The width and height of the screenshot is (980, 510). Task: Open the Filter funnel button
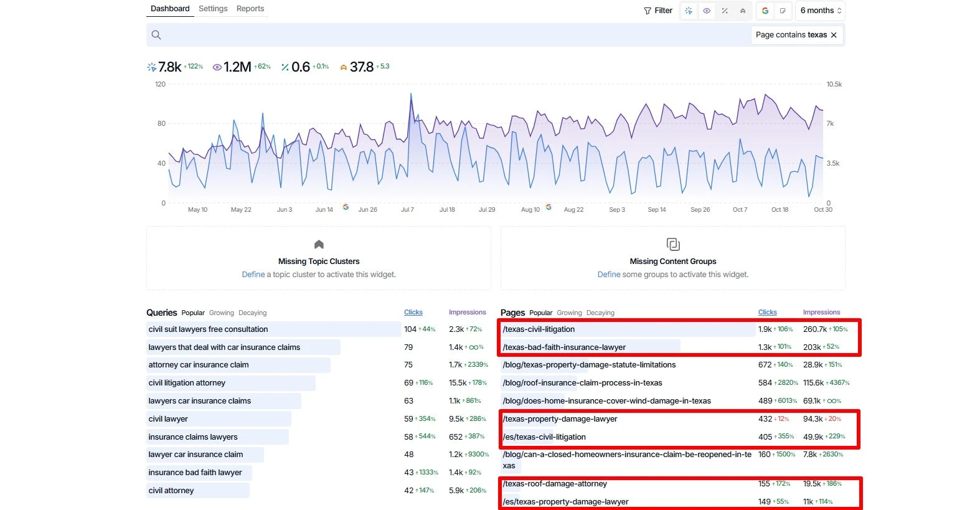[658, 11]
